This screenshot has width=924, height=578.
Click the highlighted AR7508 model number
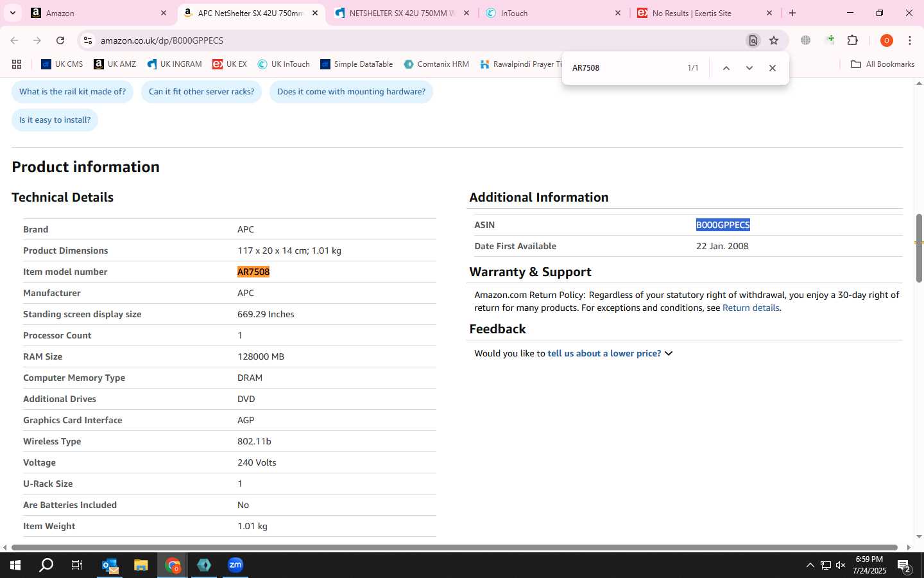253,272
